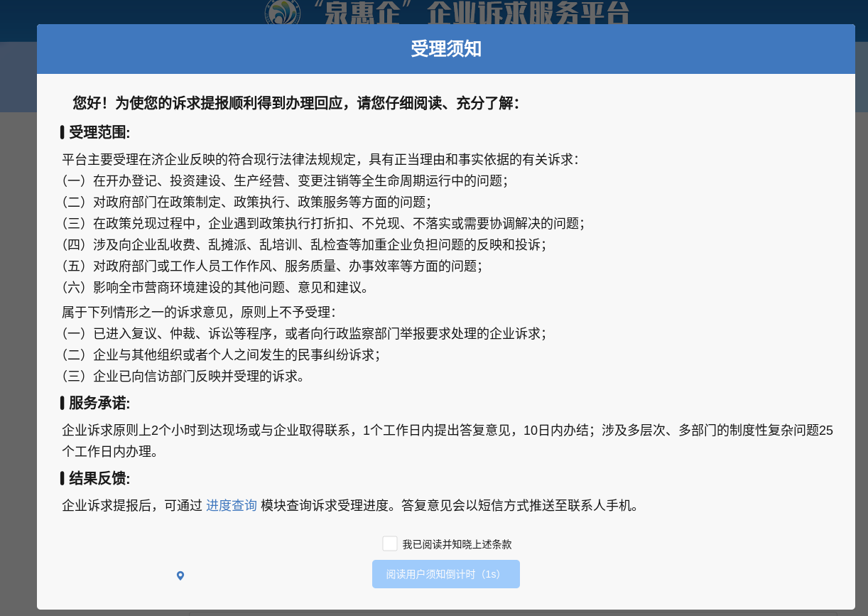868x616 pixels.
Task: Click the line about 民事纠纷诉求
Action: tap(221, 355)
